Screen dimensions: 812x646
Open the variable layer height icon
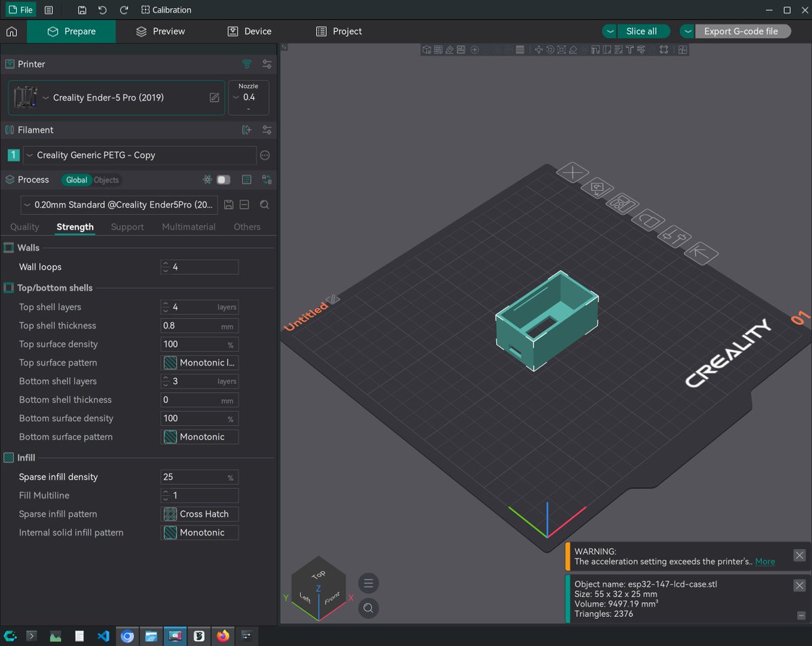pyautogui.click(x=520, y=49)
